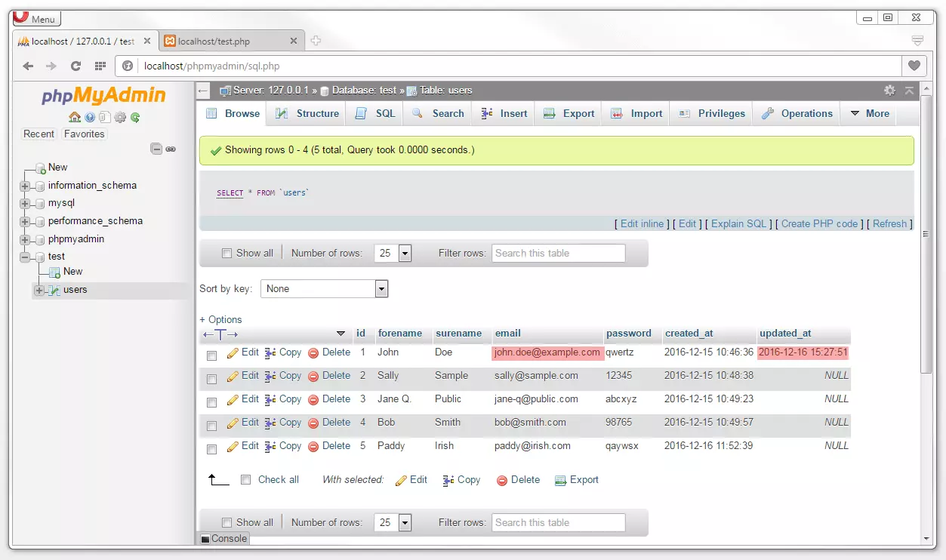Enable the top Show all checkbox
Viewport: 946px width, 560px height.
pyautogui.click(x=226, y=254)
